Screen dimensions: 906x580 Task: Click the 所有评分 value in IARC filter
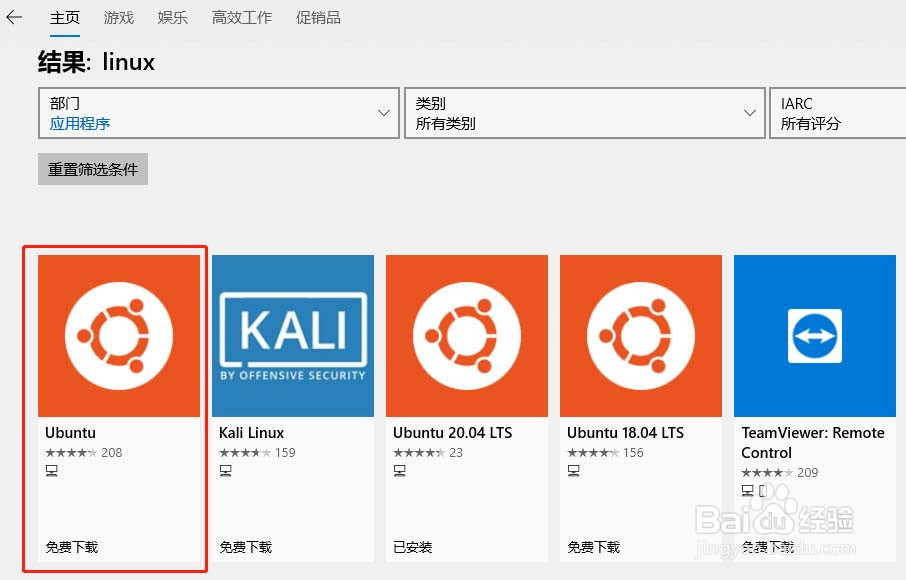[x=811, y=124]
